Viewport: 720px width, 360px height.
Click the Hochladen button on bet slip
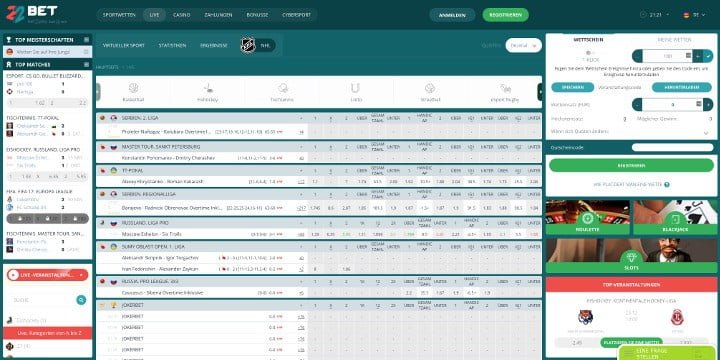[681, 87]
